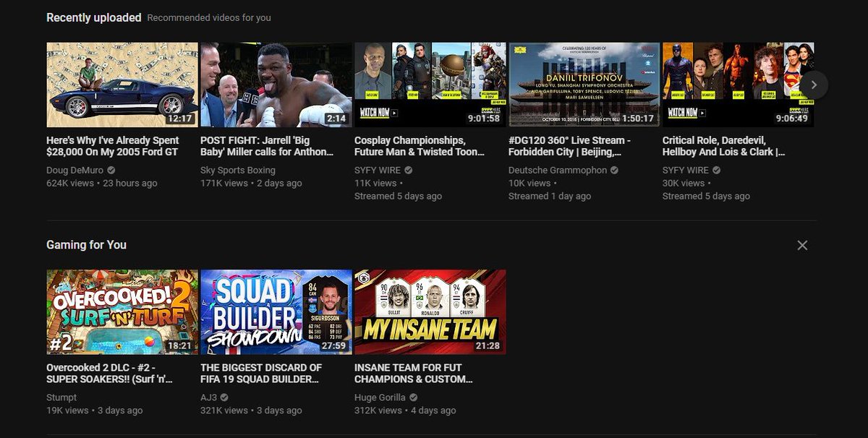Go to Stumpt channel
The image size is (868, 438).
(62, 398)
